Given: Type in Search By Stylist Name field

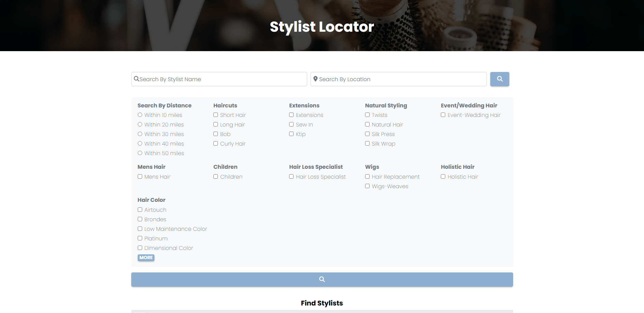Looking at the screenshot, I should (222, 79).
